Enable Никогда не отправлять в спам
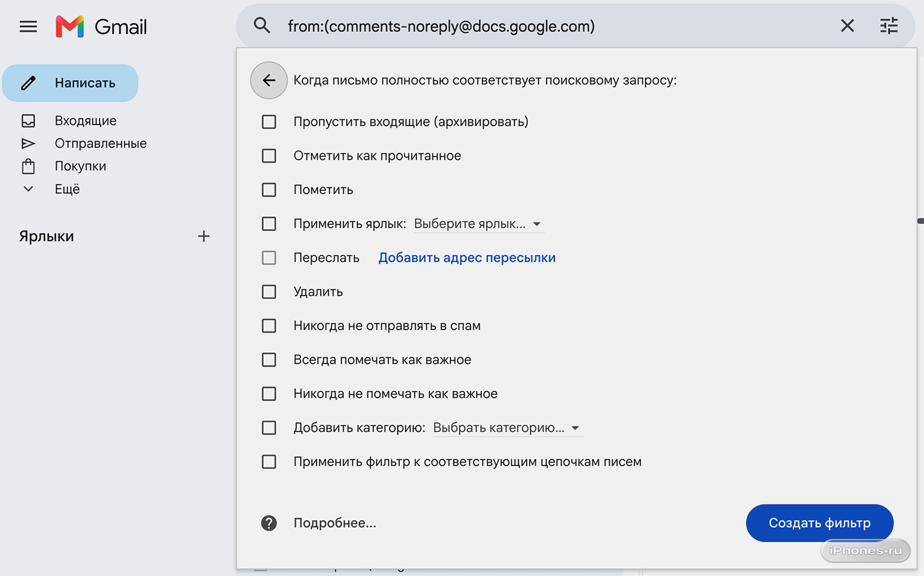The width and height of the screenshot is (924, 576). click(x=269, y=326)
